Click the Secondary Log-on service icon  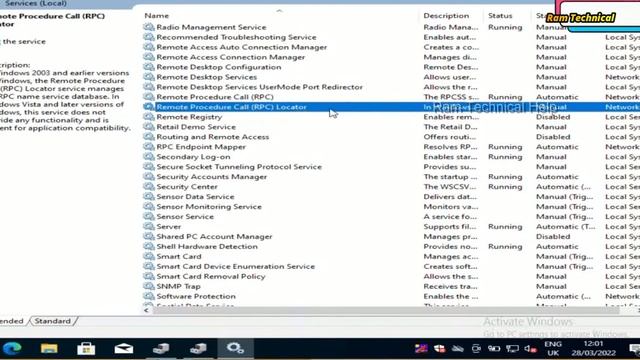(149, 157)
